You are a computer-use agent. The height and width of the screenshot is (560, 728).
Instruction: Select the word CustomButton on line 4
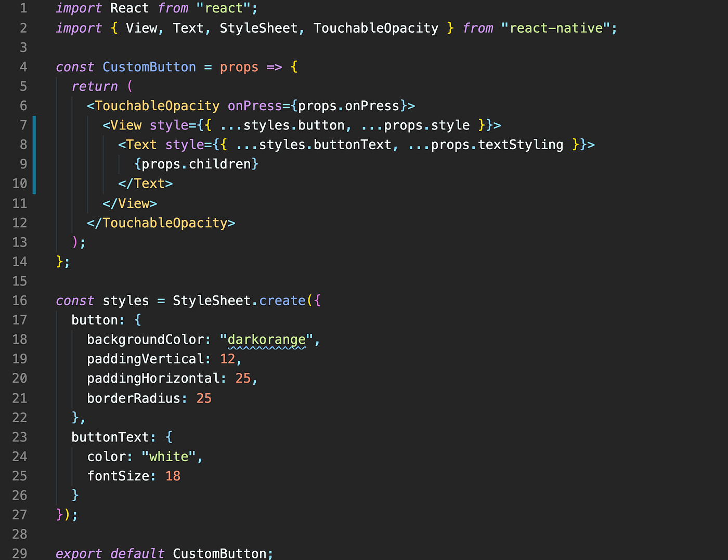(x=149, y=67)
